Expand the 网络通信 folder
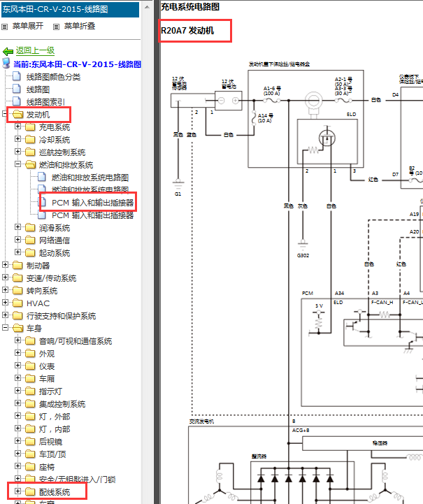The height and width of the screenshot is (504, 423). 17,240
